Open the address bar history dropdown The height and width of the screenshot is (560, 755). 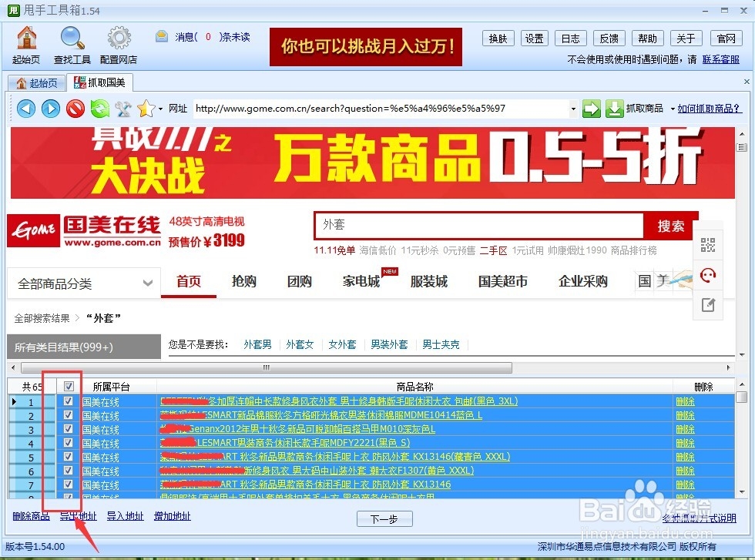pyautogui.click(x=573, y=109)
